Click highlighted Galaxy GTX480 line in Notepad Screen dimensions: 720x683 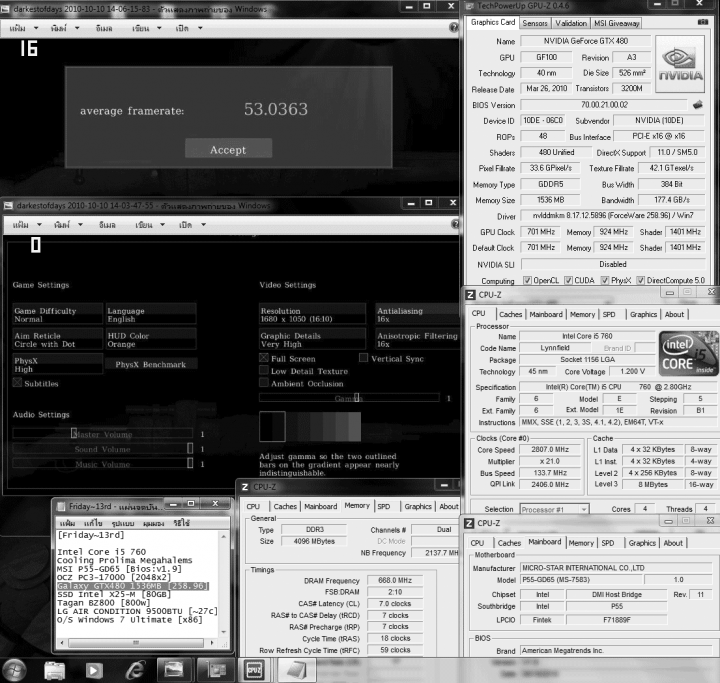pyautogui.click(x=133, y=586)
